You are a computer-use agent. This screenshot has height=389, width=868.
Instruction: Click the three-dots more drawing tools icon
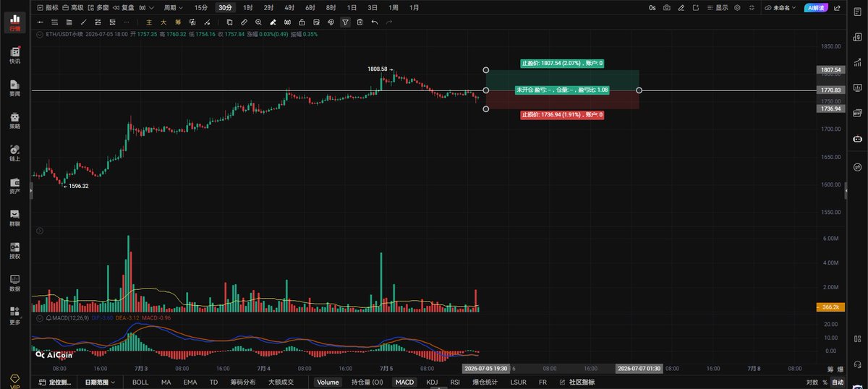[x=128, y=22]
